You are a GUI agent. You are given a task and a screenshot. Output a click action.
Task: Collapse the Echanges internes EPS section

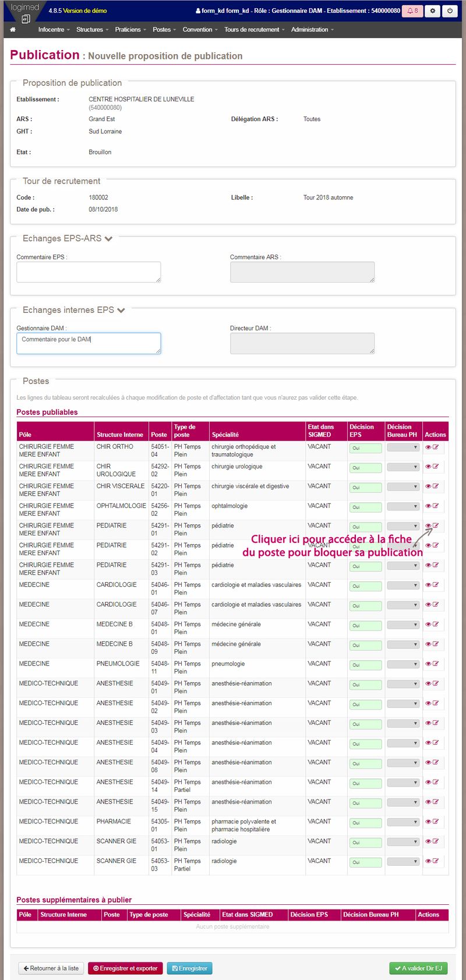click(x=121, y=311)
